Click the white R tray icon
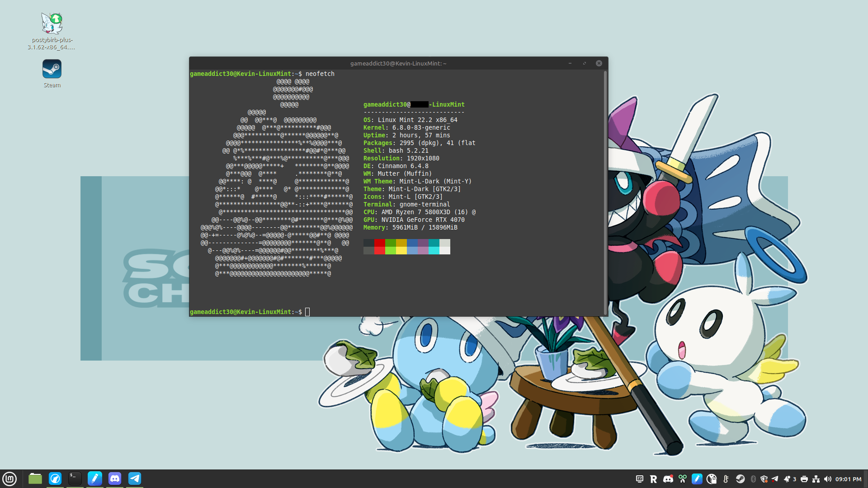Viewport: 868px width, 488px height. (653, 479)
